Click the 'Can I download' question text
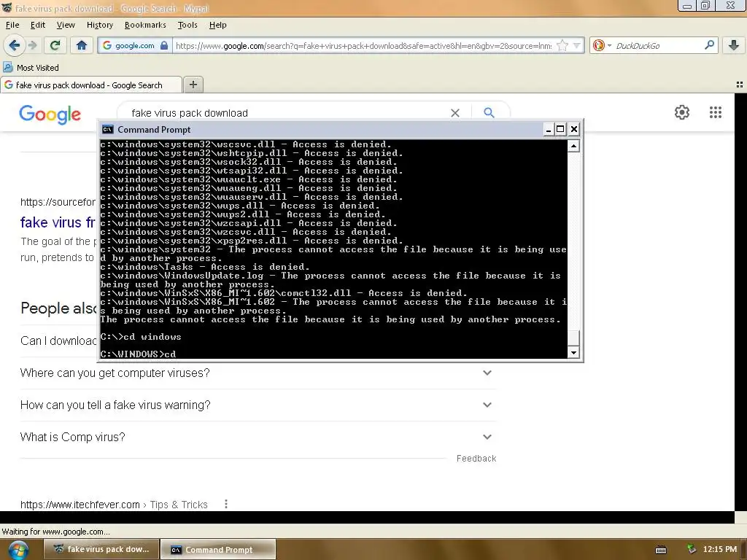The width and height of the screenshot is (747, 560). (x=58, y=341)
